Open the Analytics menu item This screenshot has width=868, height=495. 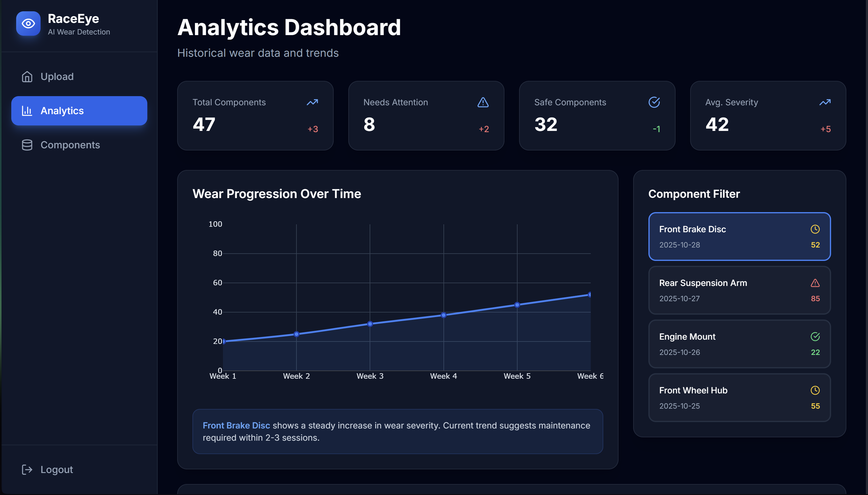tap(79, 111)
